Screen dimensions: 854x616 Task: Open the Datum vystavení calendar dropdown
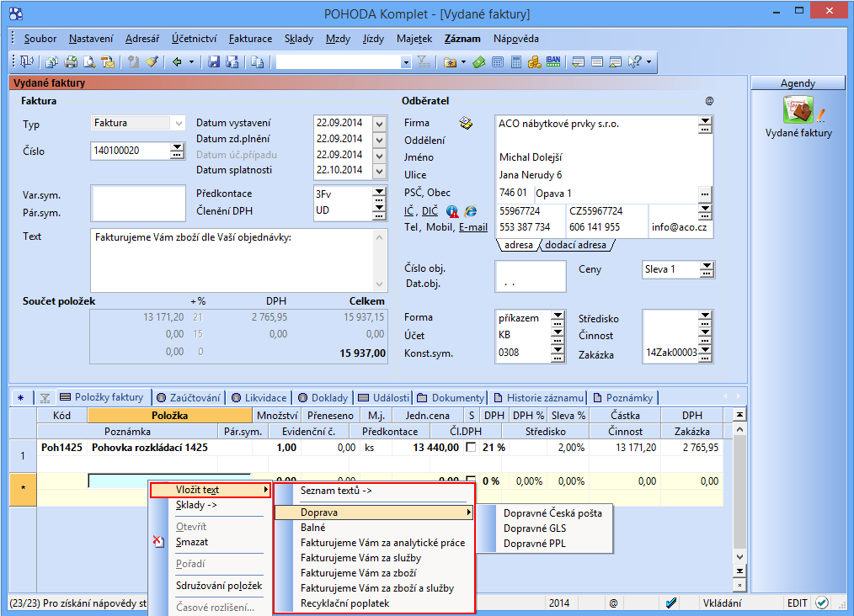pyautogui.click(x=380, y=124)
